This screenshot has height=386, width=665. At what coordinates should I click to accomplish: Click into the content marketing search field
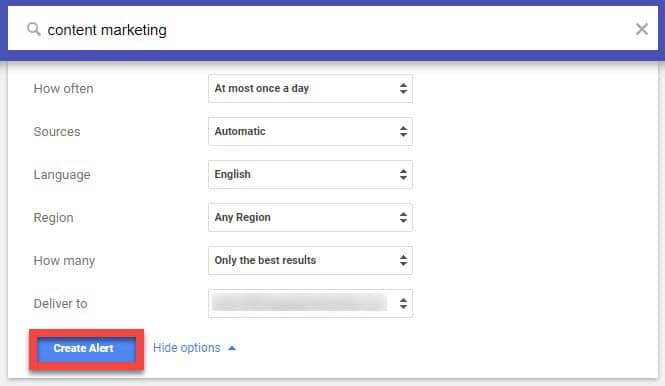(x=333, y=29)
